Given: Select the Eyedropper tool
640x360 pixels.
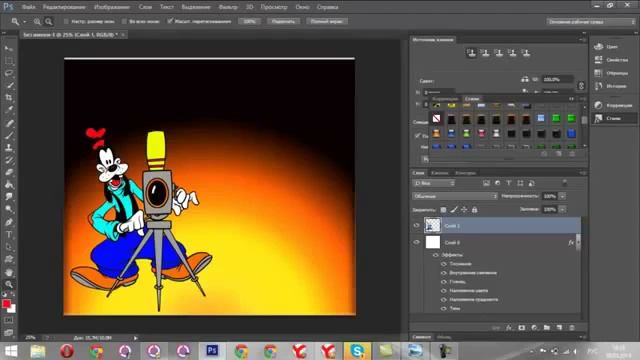Looking at the screenshot, I should click(x=9, y=110).
